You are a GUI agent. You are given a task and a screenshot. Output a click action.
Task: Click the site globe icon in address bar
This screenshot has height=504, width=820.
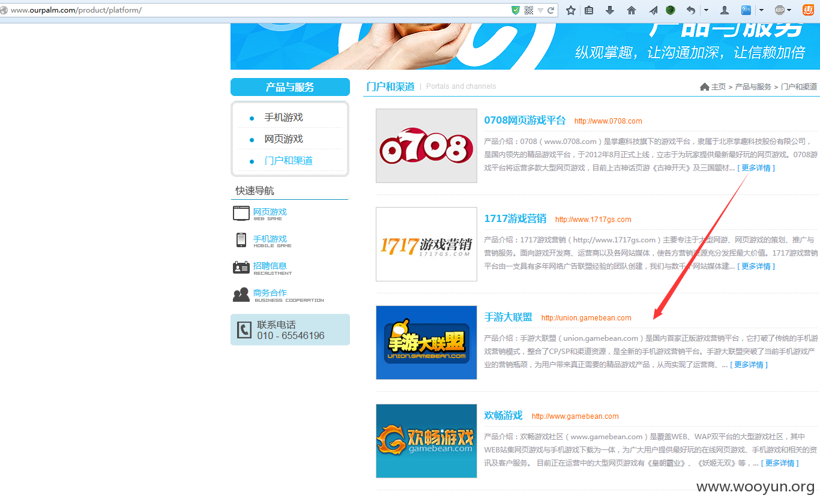(x=4, y=10)
